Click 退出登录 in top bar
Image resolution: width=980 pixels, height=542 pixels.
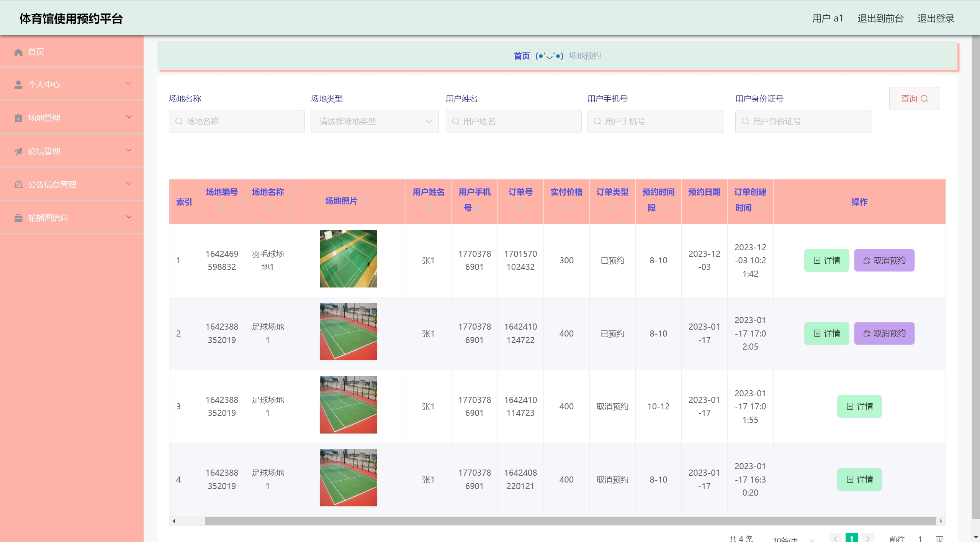coord(935,18)
